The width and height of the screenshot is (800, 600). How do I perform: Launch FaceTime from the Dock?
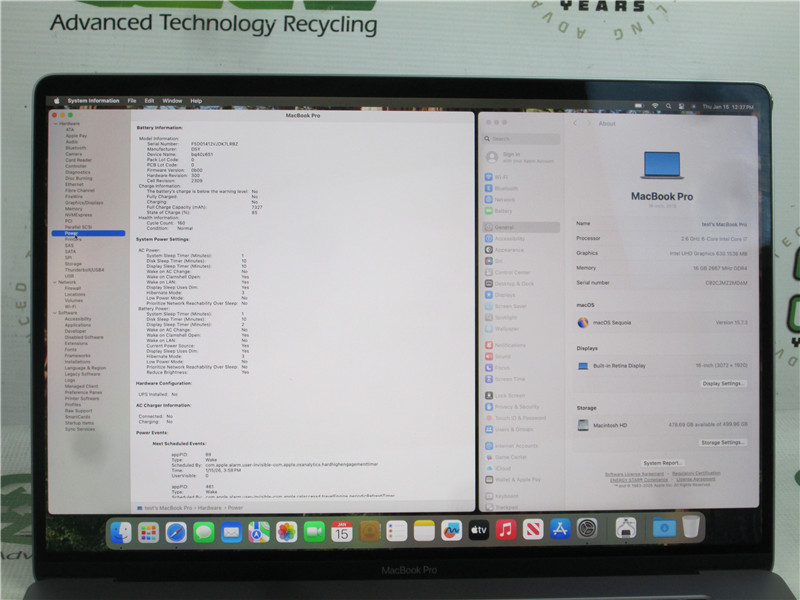(x=314, y=532)
